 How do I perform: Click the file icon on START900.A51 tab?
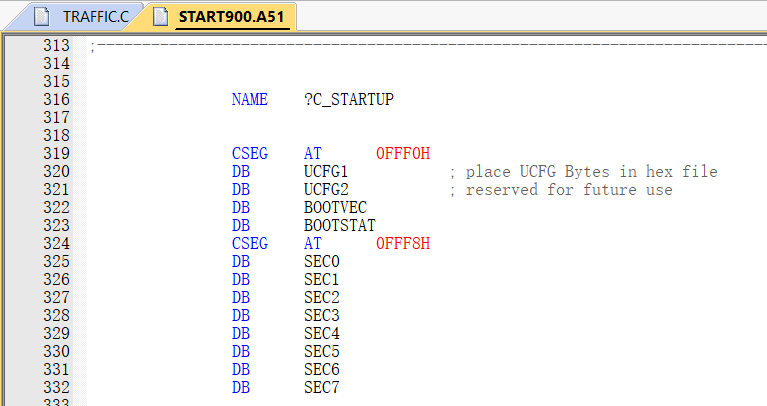tap(160, 17)
